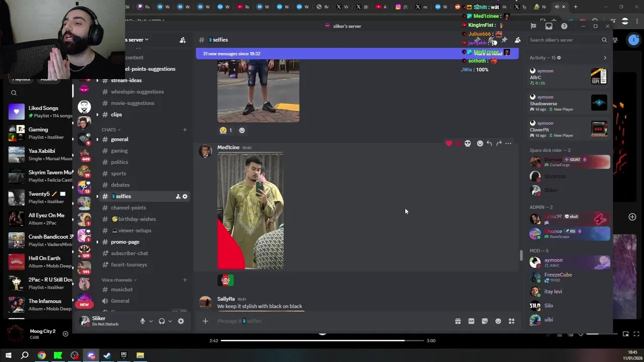Open the gift Nitro icon
The width and height of the screenshot is (644, 362).
458,321
